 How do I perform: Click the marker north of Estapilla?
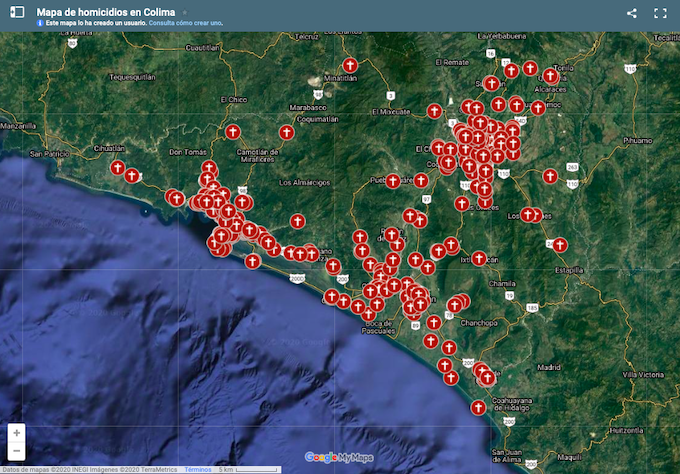(560, 244)
